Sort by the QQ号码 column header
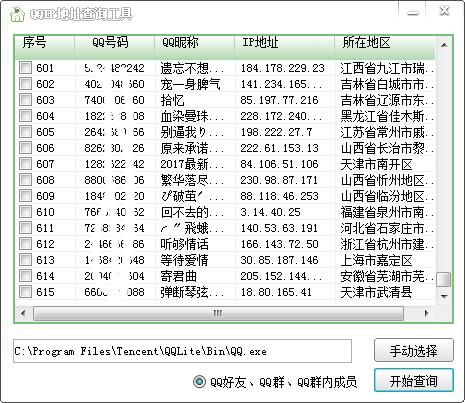Screen dimensions: 465x403 click(114, 47)
